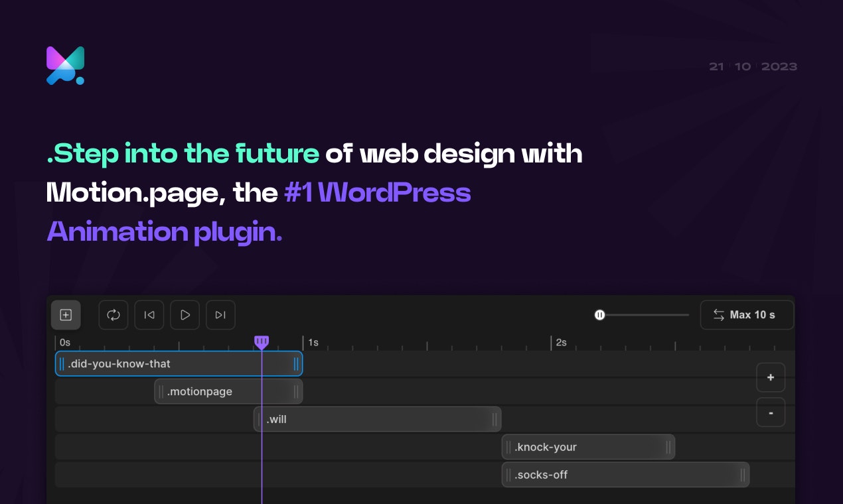843x504 pixels.
Task: Select the .socks-off timeline clip
Action: pos(625,475)
